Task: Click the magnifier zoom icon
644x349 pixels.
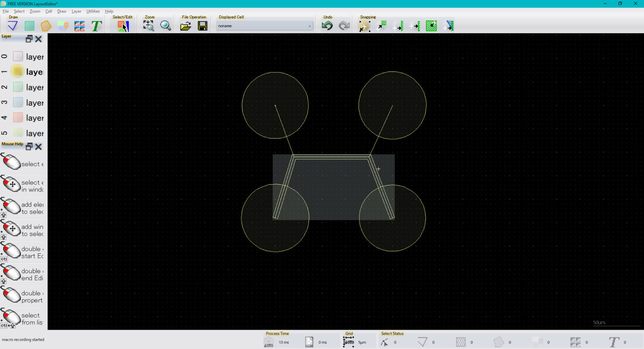Action: click(x=166, y=26)
